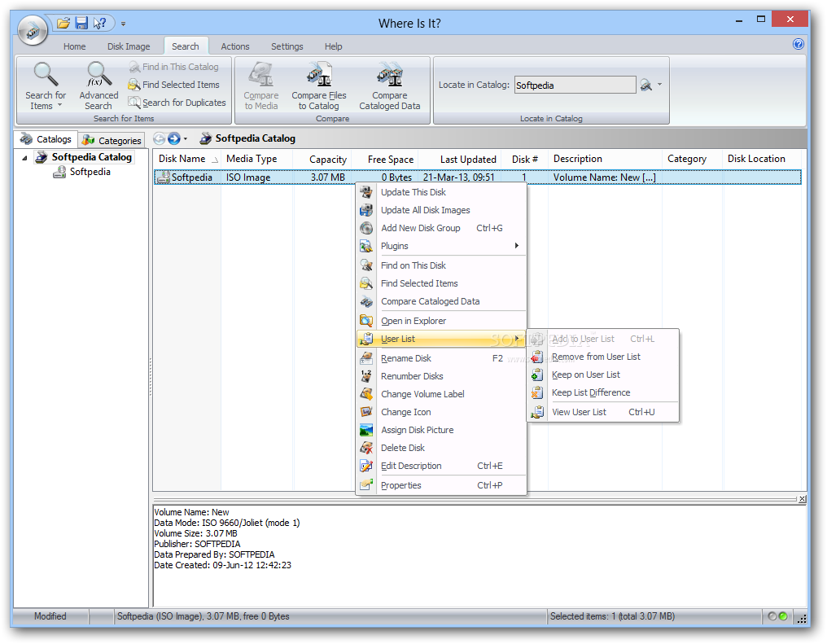Choose Find Selected Items in context menu
827x644 pixels.
(x=441, y=283)
